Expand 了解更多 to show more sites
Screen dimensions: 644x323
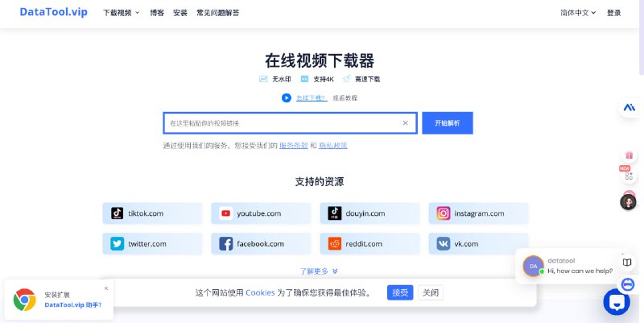[319, 271]
